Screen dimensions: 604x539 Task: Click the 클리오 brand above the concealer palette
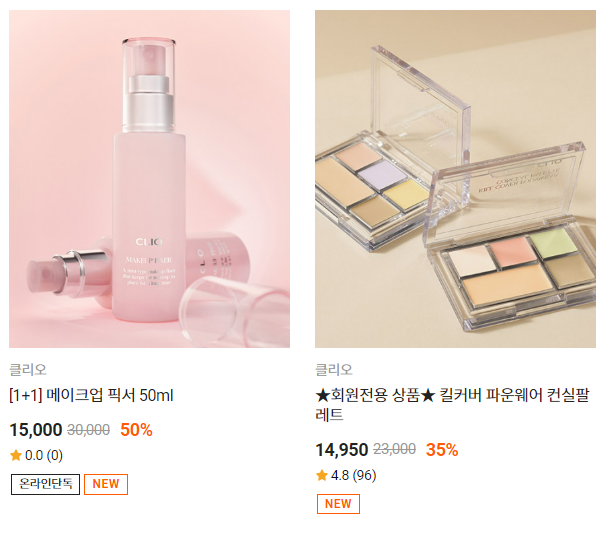click(x=334, y=370)
